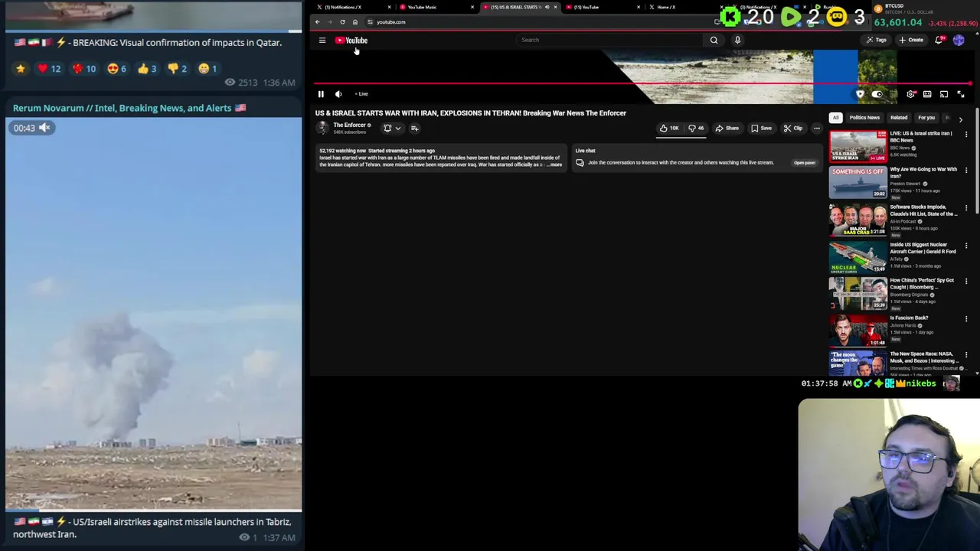The height and width of the screenshot is (551, 980).
Task: React with thumbs up showing 3
Action: [147, 69]
